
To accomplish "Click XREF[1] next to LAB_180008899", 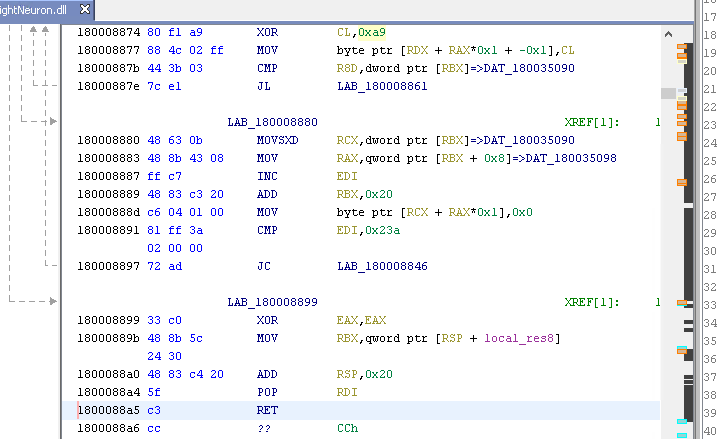I will coord(592,302).
